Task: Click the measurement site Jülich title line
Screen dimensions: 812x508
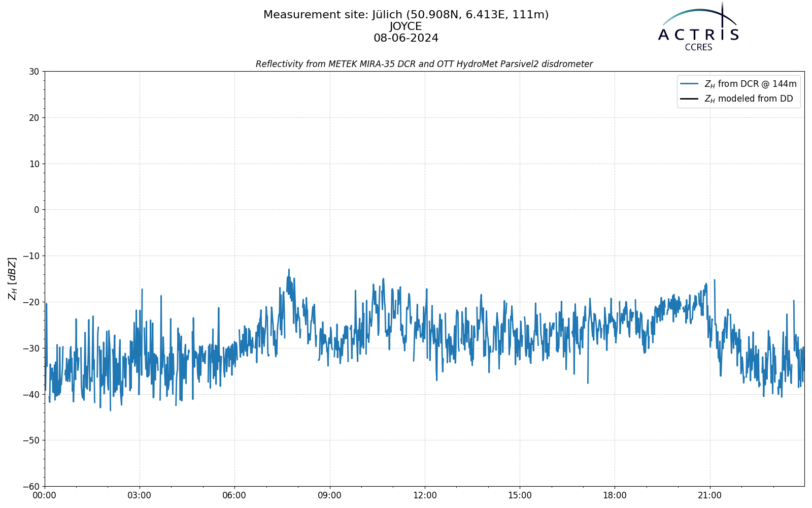Action: point(406,15)
